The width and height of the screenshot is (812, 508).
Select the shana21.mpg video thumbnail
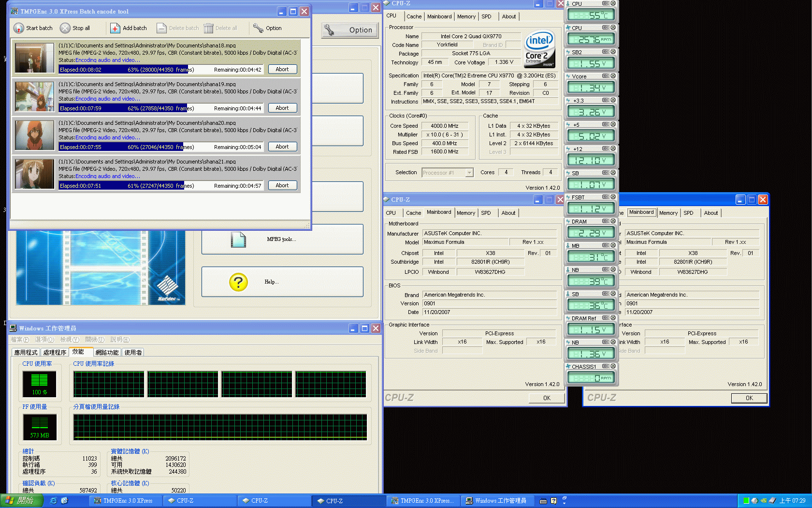click(x=34, y=174)
